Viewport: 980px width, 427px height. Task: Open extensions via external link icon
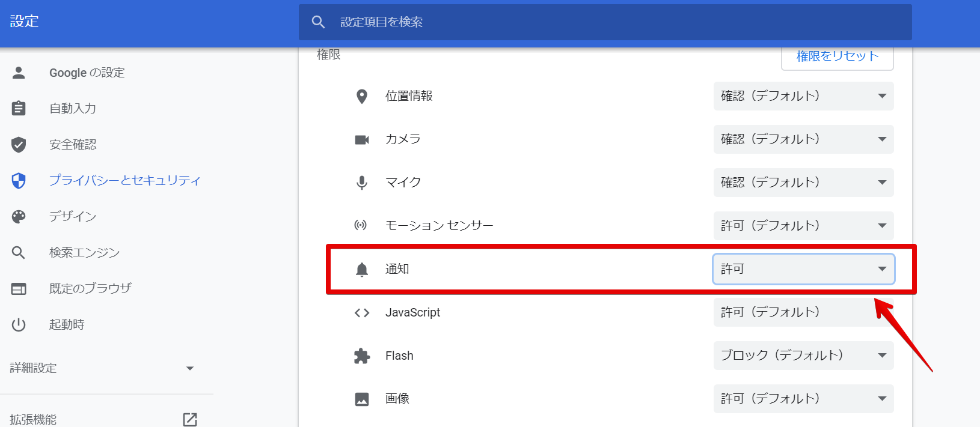pos(190,419)
